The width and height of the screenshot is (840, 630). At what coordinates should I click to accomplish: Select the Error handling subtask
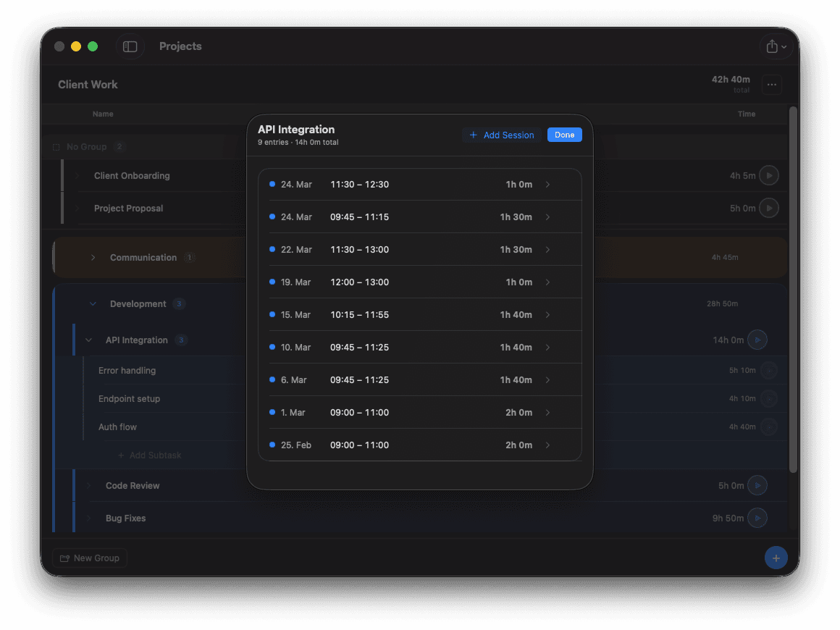point(127,371)
